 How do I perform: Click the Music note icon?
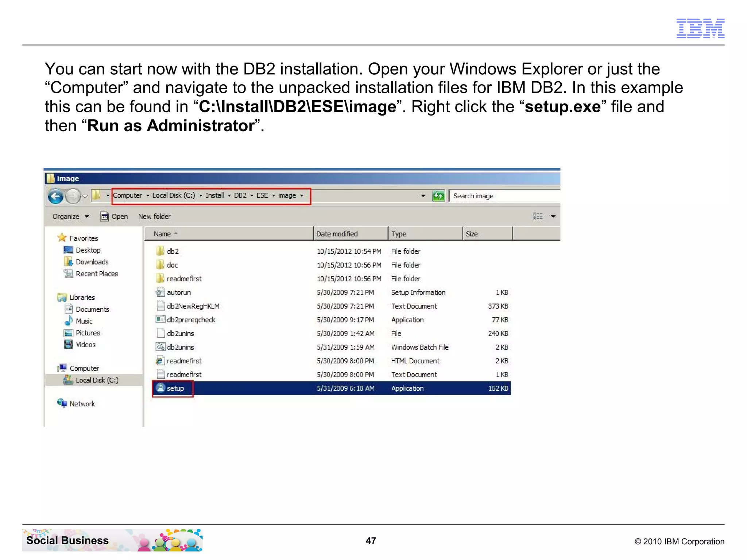pos(69,321)
